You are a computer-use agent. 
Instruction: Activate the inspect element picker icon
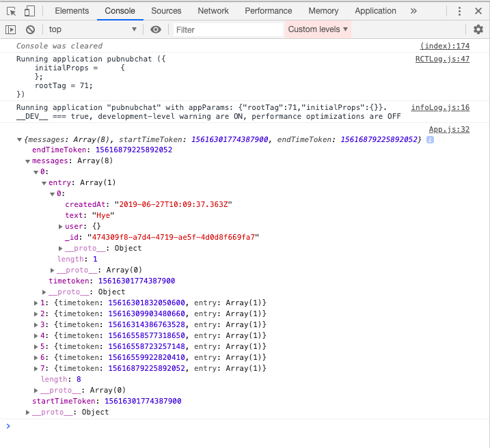tap(11, 11)
